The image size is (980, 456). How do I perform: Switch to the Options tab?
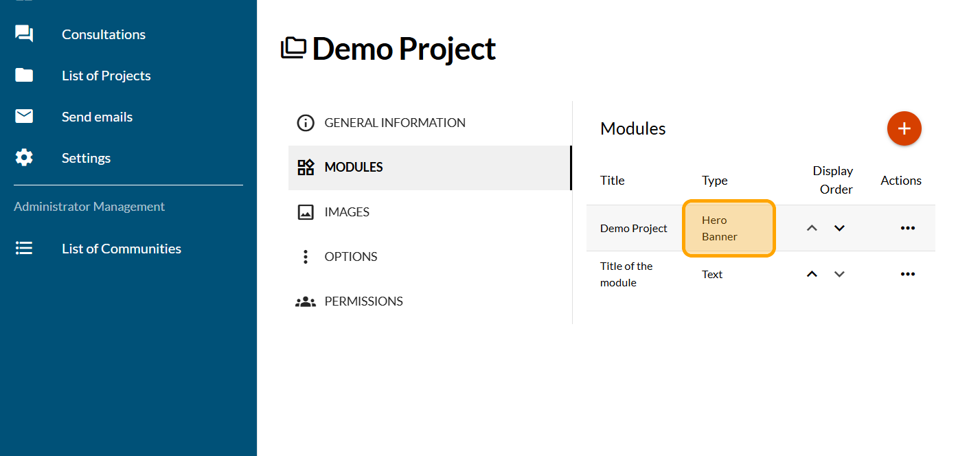[351, 257]
